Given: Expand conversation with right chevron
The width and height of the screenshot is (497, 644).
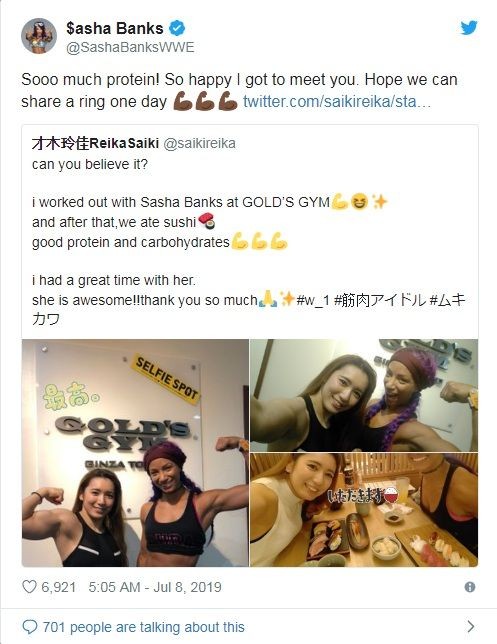Looking at the screenshot, I should point(471,627).
